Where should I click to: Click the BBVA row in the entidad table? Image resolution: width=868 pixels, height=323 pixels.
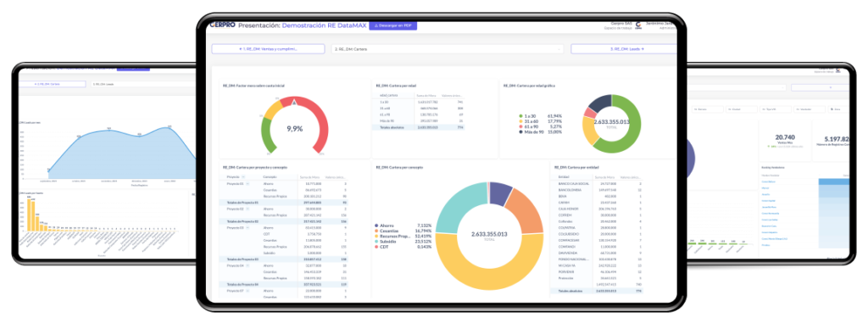click(597, 196)
